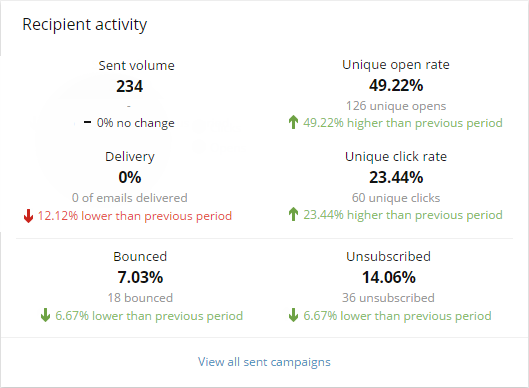Click the red down arrow under Delivery
The width and height of the screenshot is (529, 388).
(x=28, y=216)
